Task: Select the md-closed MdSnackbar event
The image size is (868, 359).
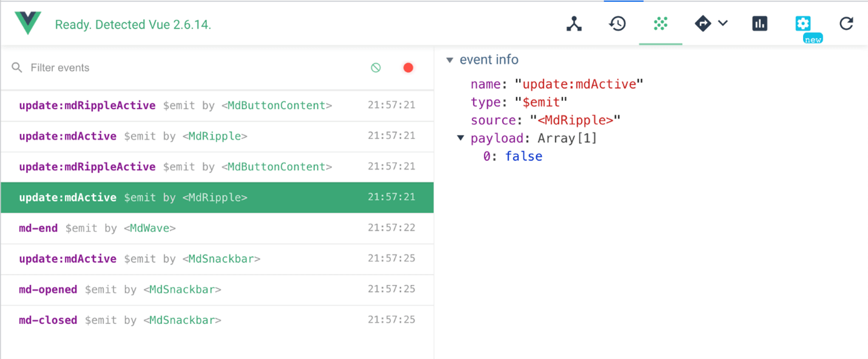Action: (217, 320)
